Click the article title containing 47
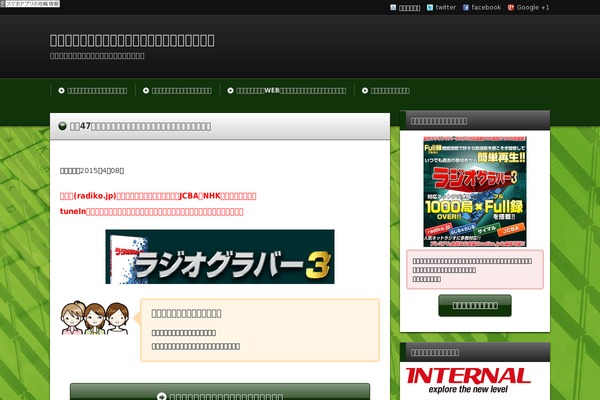 pos(140,126)
